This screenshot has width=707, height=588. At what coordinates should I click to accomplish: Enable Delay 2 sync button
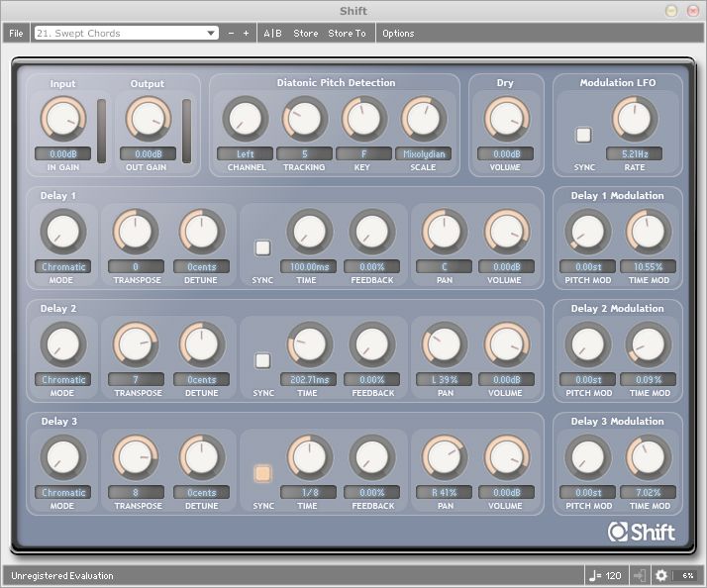click(262, 360)
